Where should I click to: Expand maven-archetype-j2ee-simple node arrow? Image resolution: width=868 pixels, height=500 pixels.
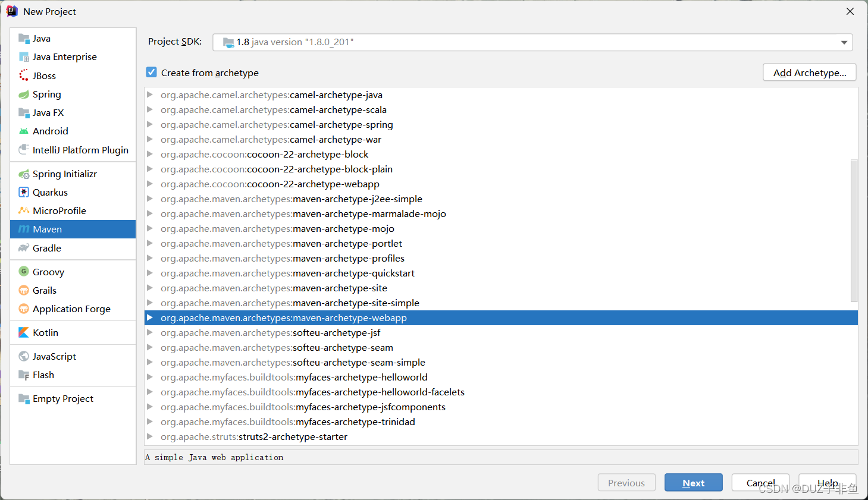(150, 199)
